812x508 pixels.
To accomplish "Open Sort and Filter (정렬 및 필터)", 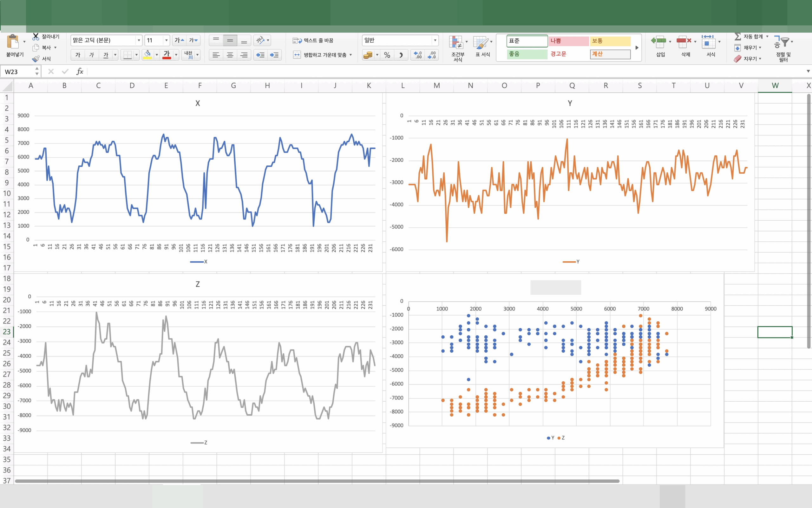I will 783,49.
